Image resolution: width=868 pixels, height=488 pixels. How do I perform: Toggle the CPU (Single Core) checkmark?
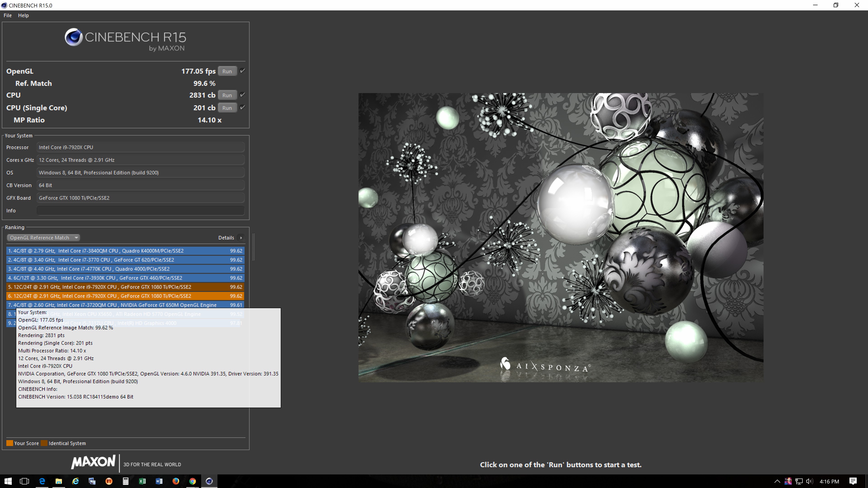(242, 108)
